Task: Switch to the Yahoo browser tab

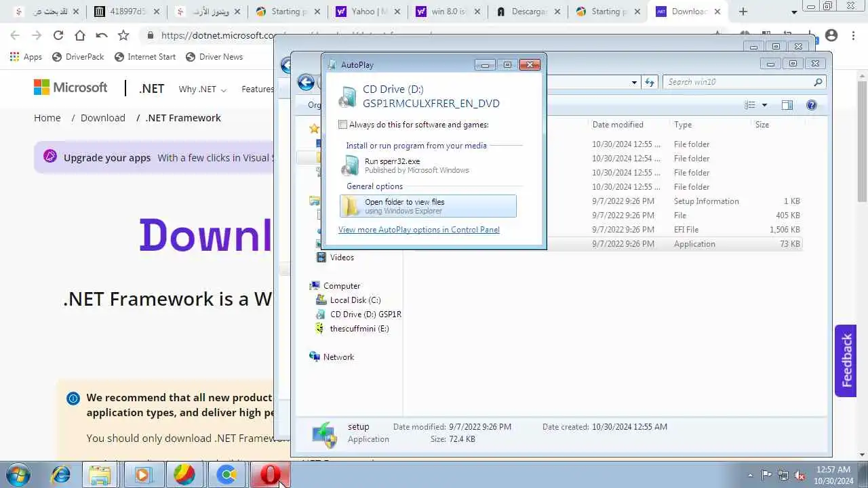Action: pos(369,12)
